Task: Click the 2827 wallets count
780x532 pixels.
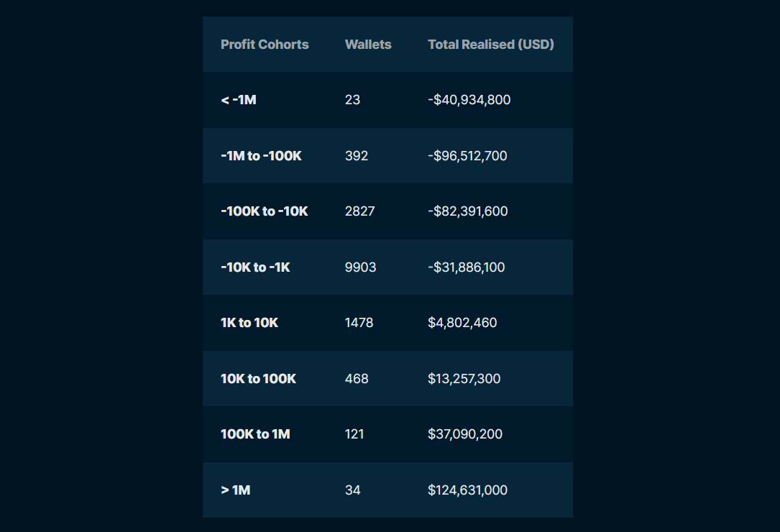Action: 359,211
